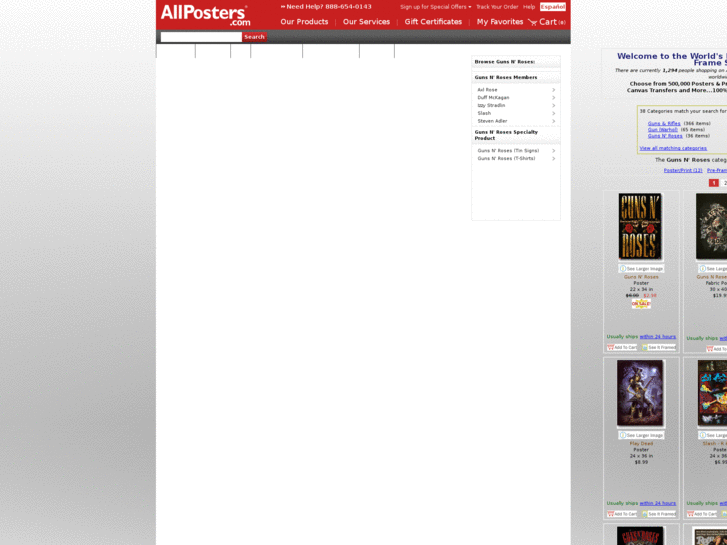Image resolution: width=727 pixels, height=545 pixels.
Task: Expand Duff McKagan member category
Action: click(516, 98)
